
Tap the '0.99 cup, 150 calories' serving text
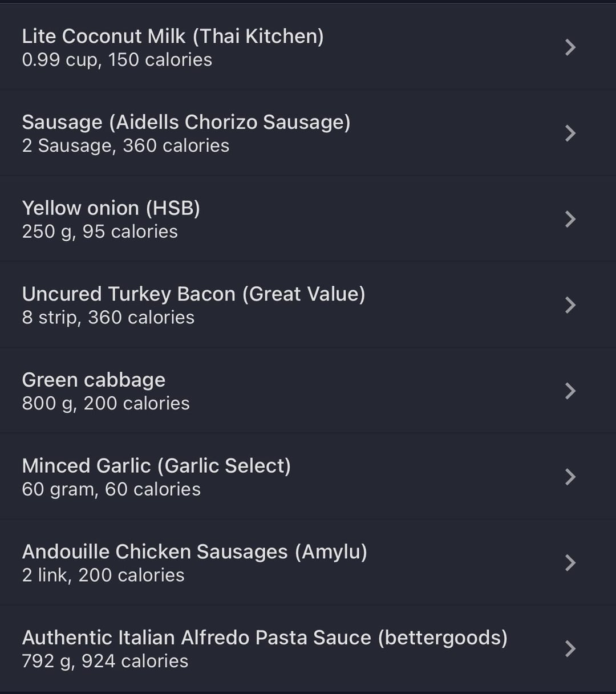117,60
